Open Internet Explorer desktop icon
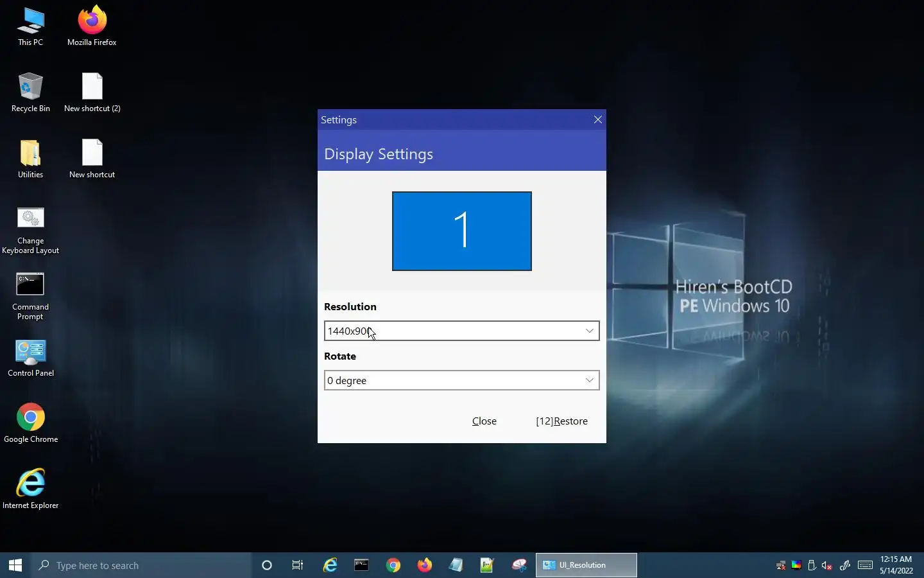Screen dimensions: 924x578 30,490
